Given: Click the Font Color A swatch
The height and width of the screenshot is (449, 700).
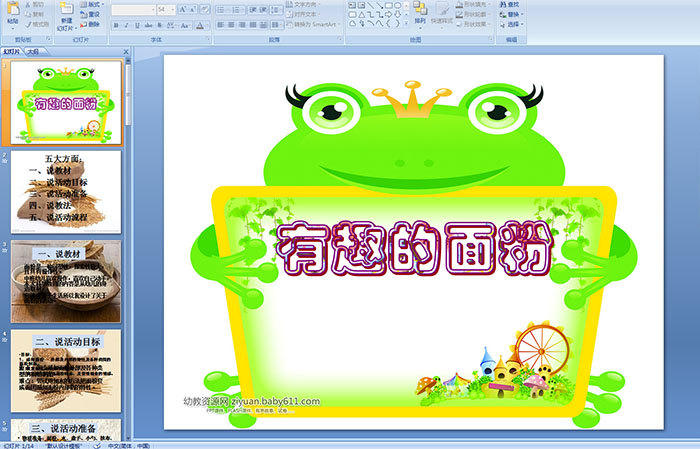Looking at the screenshot, I should point(200,25).
